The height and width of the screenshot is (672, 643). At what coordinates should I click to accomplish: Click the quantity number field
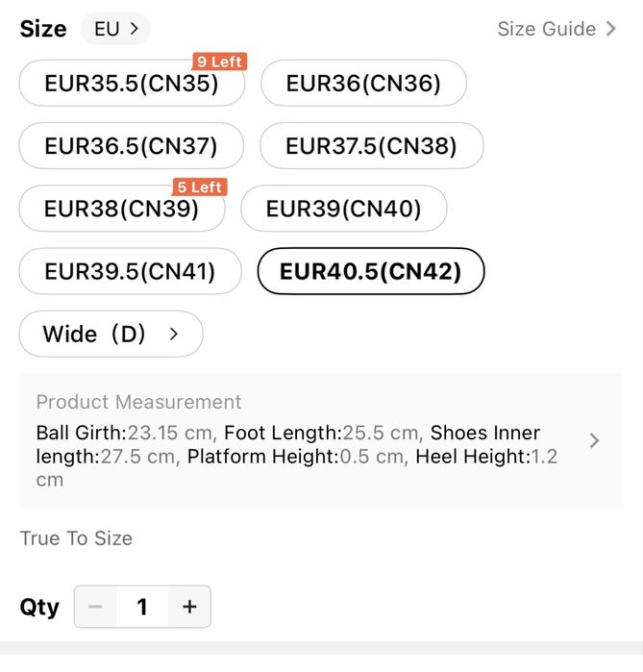(x=142, y=607)
